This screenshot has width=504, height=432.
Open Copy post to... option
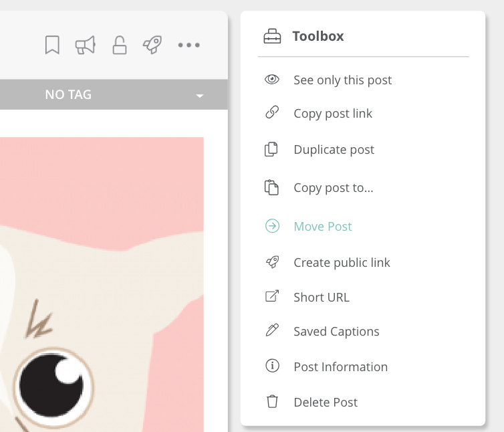[334, 188]
